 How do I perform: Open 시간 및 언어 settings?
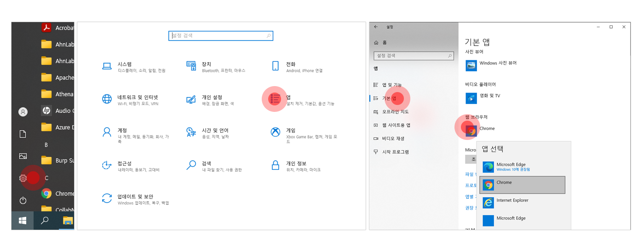pos(208,133)
